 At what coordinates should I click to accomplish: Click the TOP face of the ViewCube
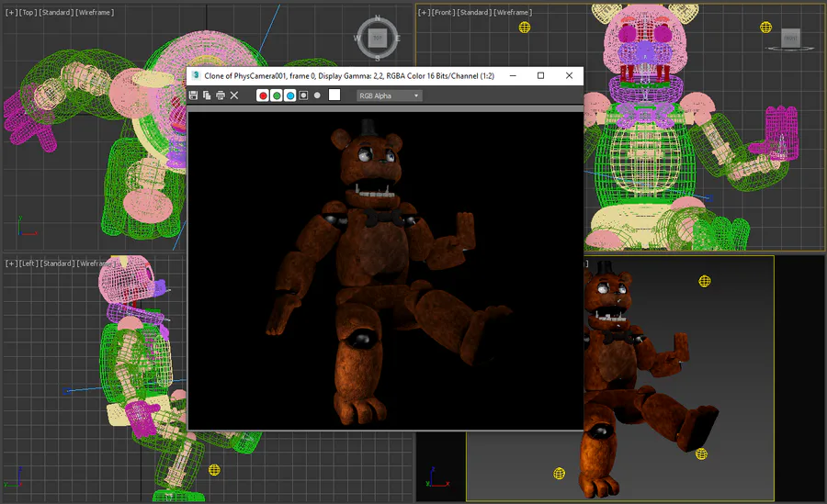click(x=378, y=38)
